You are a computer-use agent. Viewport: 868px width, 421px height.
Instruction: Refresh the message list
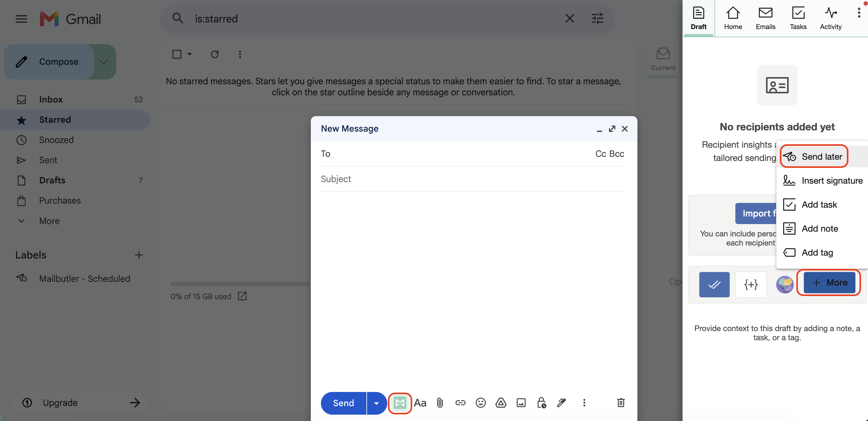click(215, 54)
